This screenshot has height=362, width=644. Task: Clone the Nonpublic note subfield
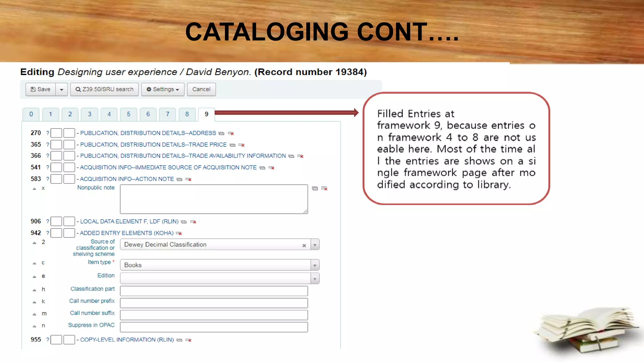point(315,189)
